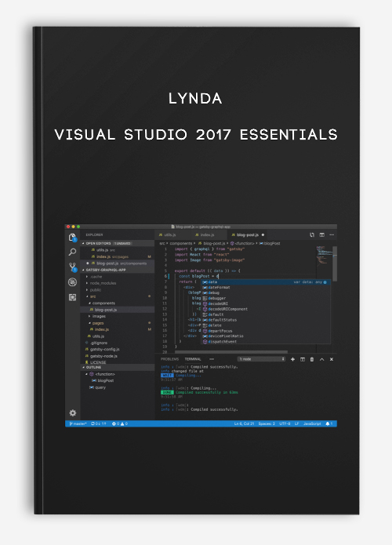
Task: Click 'LF' line ending in status bar
Action: point(297,423)
